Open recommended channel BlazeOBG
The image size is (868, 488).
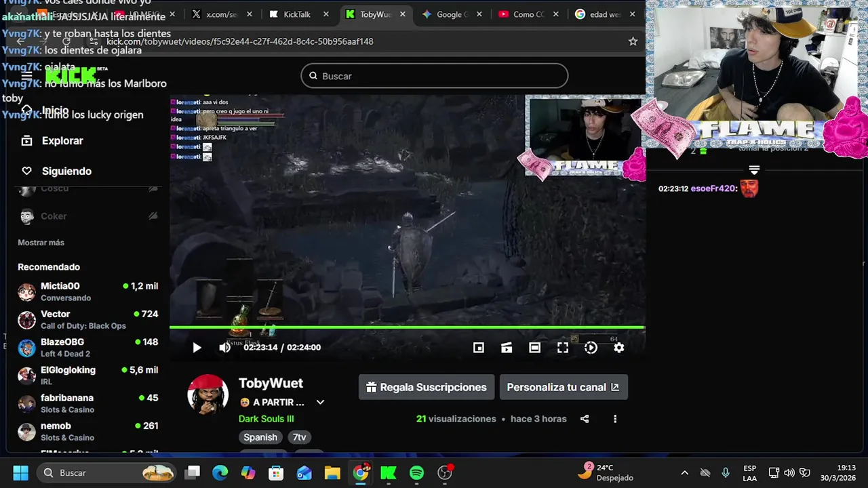coord(87,348)
